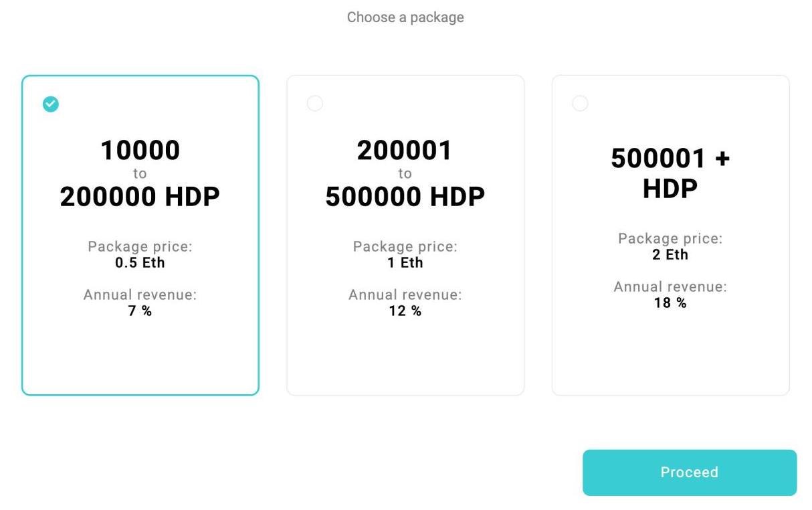Click the 1 Eth package price

click(x=405, y=262)
